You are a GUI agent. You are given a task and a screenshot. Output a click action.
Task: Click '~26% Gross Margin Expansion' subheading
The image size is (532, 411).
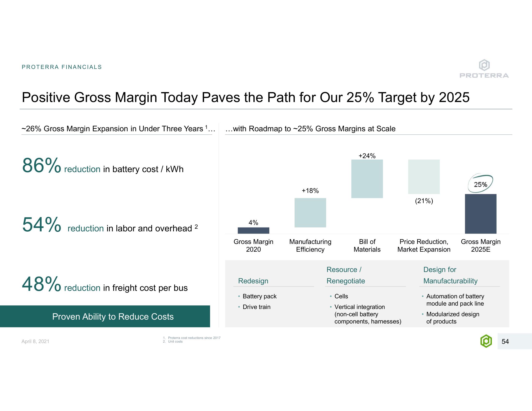(118, 129)
